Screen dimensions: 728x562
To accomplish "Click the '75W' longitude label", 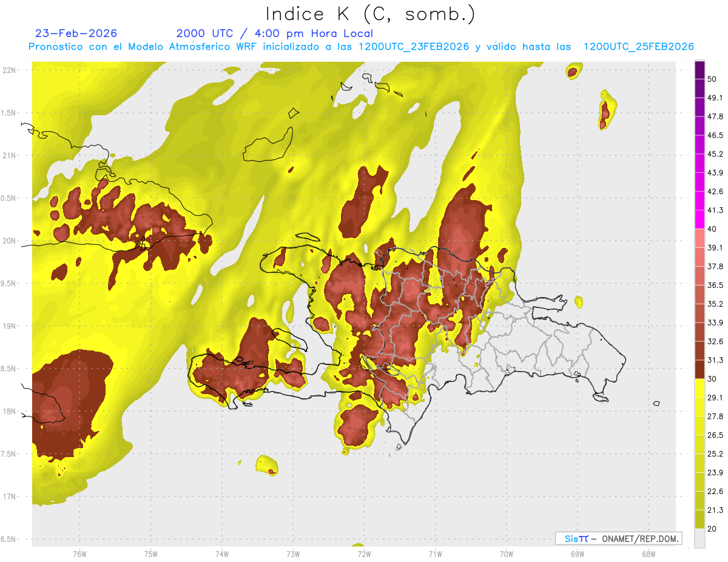I will coord(150,554).
